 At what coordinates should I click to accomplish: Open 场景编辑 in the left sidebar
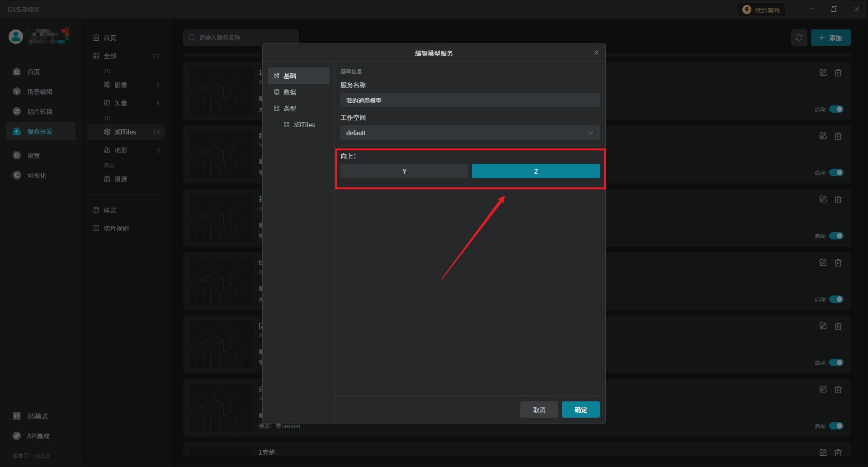[x=40, y=92]
